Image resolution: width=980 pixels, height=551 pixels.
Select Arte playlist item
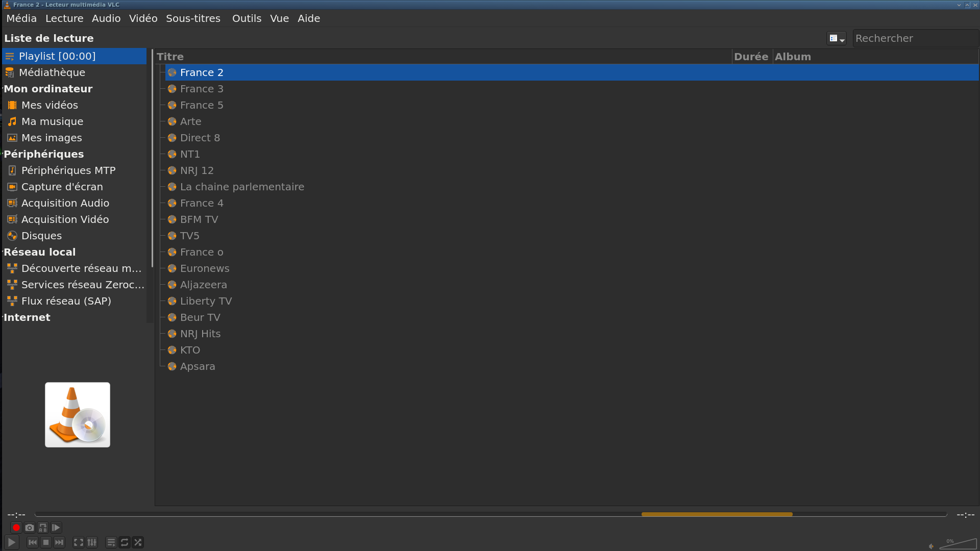(x=572, y=121)
